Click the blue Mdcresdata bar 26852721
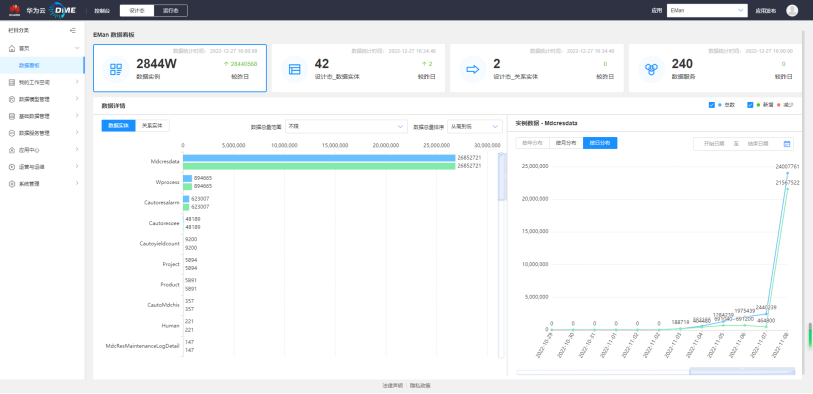The width and height of the screenshot is (813, 394). (319, 158)
